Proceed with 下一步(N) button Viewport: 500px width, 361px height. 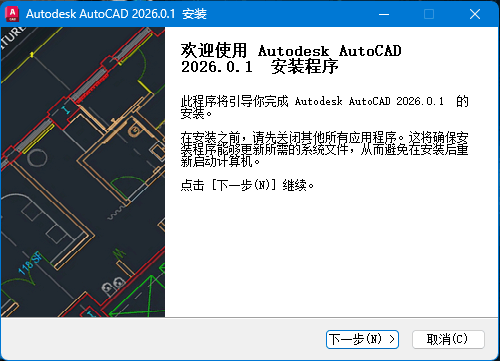click(x=362, y=339)
